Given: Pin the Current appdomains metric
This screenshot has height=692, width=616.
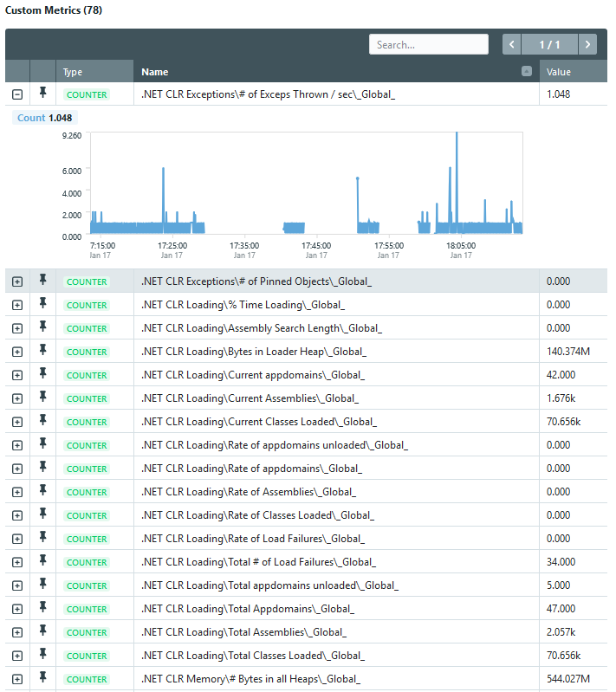Looking at the screenshot, I should coord(42,373).
